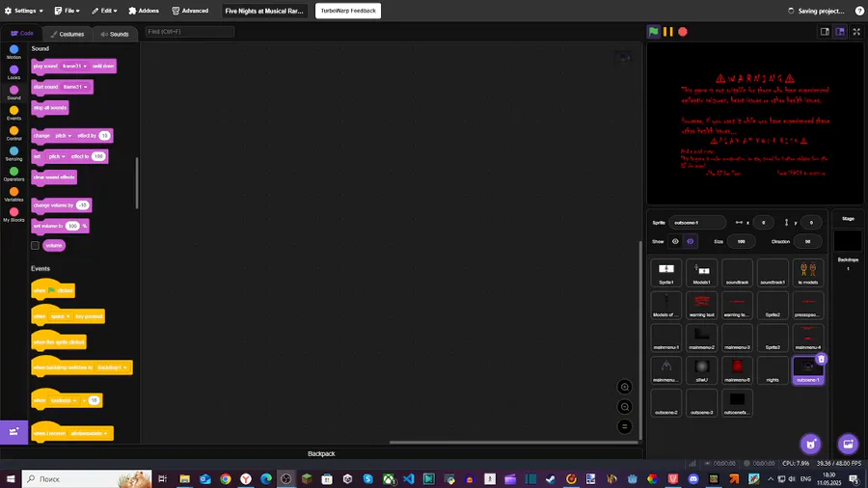
Task: Open the Add Extension button
Action: click(14, 431)
